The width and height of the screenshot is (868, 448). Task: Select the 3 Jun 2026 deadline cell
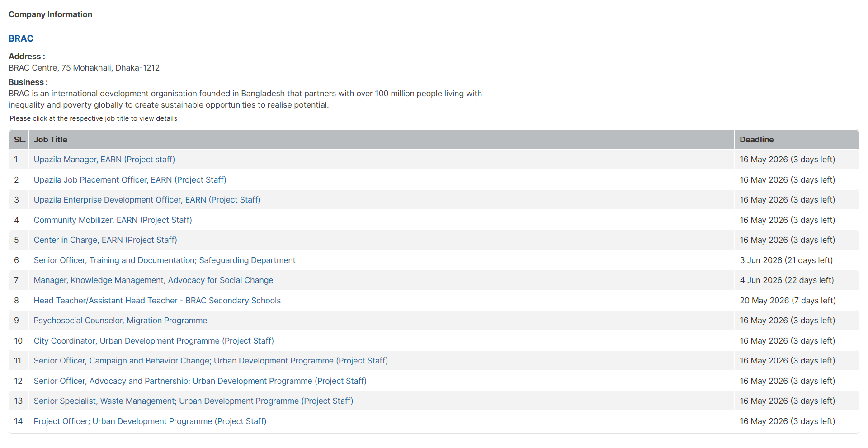coord(797,260)
